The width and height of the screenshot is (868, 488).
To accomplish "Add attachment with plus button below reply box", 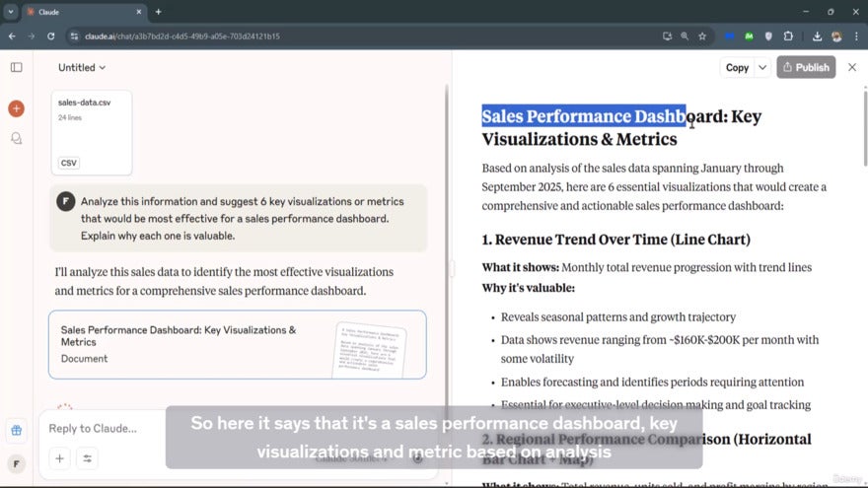I will tap(60, 458).
